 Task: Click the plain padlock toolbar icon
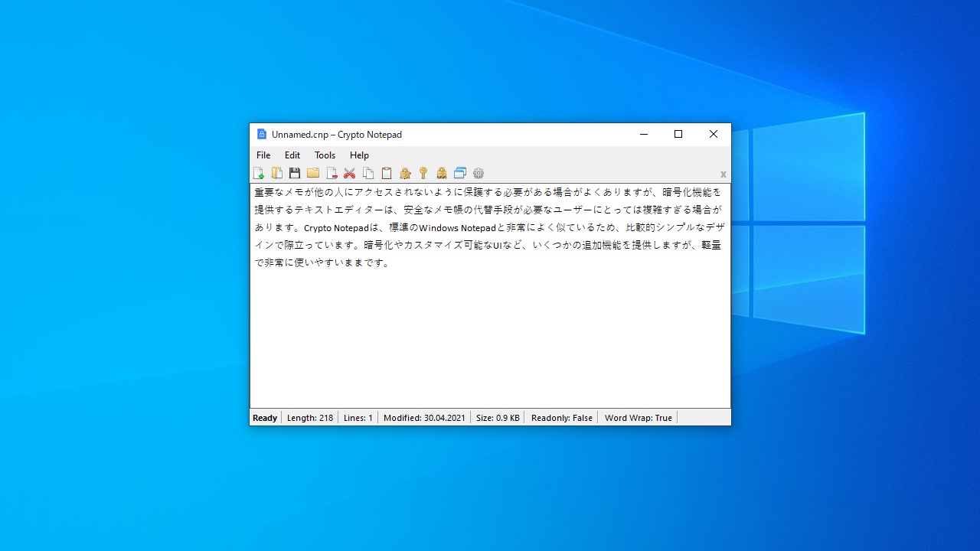click(x=442, y=173)
